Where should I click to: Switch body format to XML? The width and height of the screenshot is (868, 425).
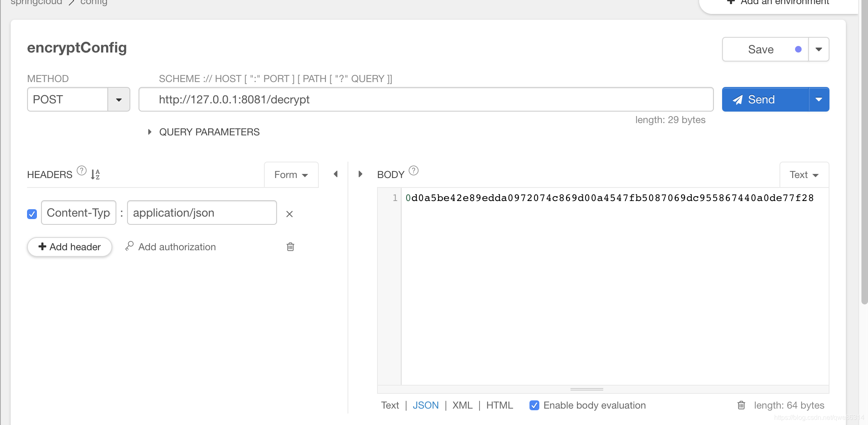point(462,405)
